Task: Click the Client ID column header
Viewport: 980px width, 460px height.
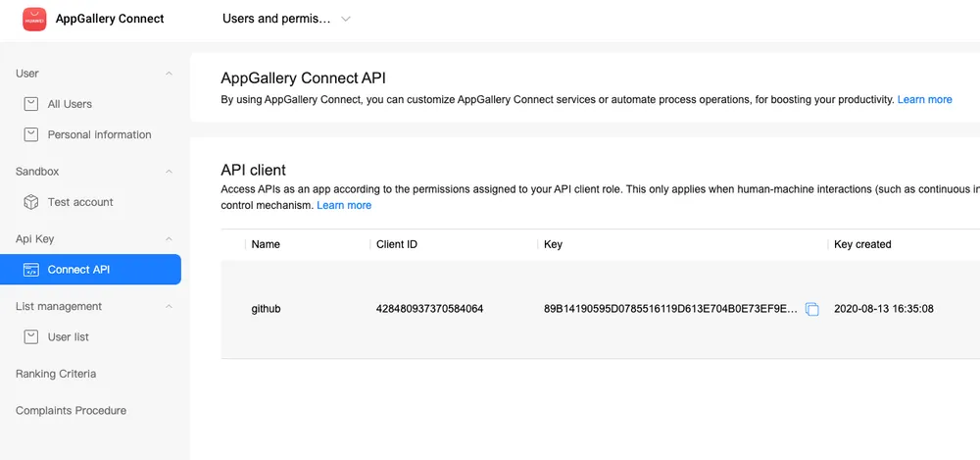Action: pyautogui.click(x=396, y=244)
